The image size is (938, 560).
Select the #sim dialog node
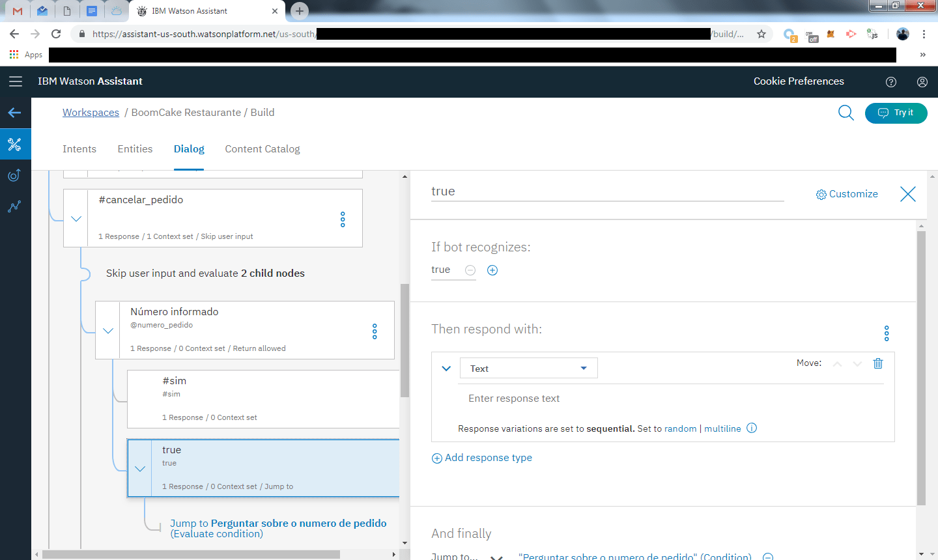tap(263, 399)
